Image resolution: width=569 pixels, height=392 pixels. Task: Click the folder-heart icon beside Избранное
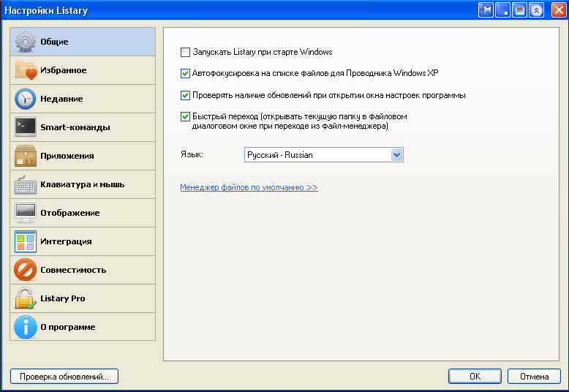pyautogui.click(x=26, y=70)
